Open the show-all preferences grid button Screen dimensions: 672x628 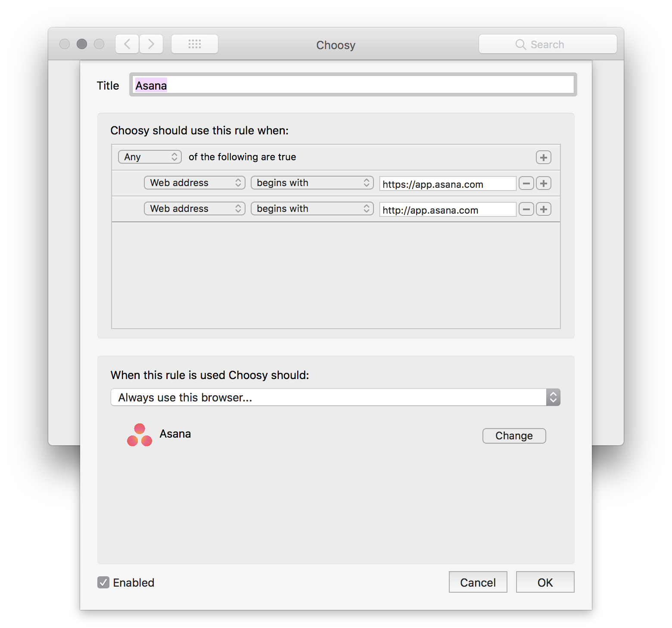(x=195, y=44)
